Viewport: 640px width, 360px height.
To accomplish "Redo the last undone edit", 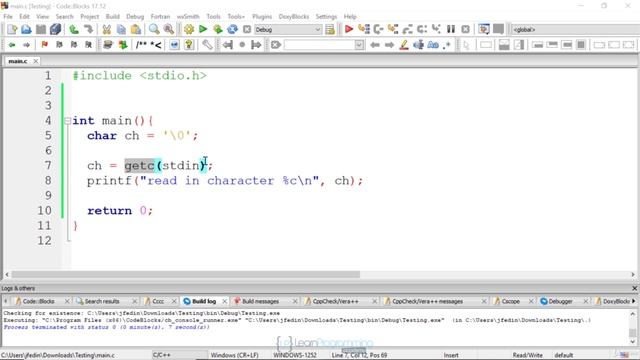I will coord(88,29).
